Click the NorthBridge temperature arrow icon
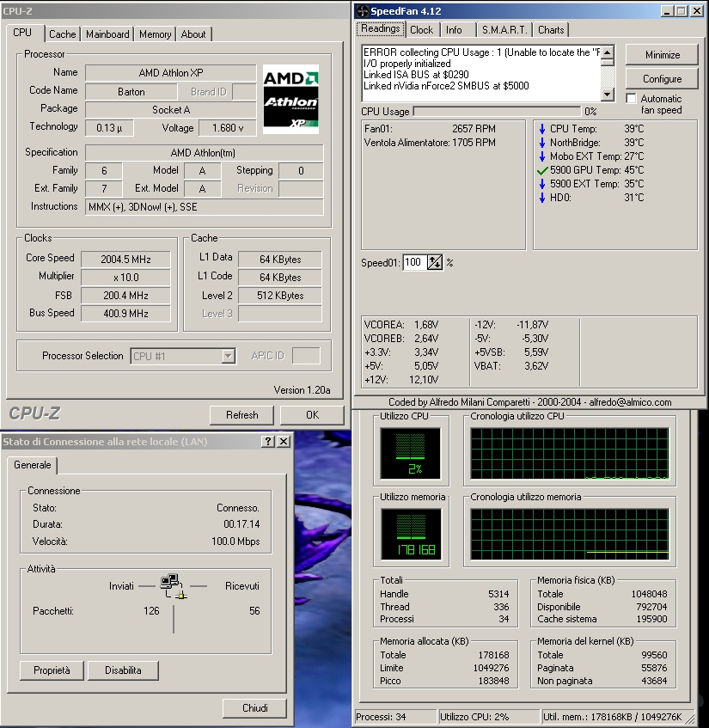The height and width of the screenshot is (728, 709). click(x=542, y=143)
